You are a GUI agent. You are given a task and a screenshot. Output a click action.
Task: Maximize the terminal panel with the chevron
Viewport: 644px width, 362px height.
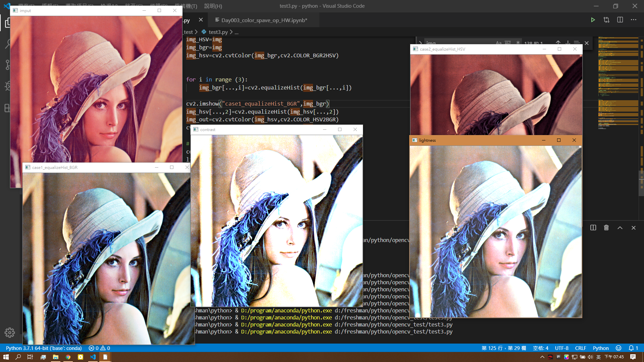click(x=620, y=228)
